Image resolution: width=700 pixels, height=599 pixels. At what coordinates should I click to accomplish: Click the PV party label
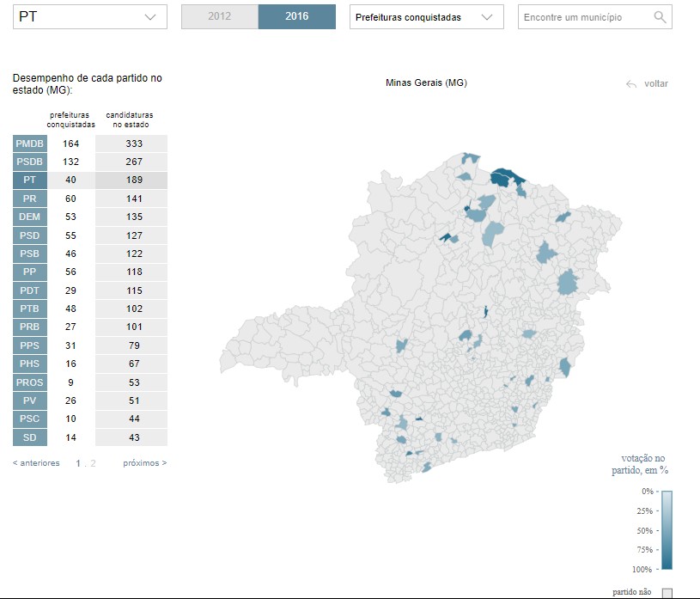pos(30,400)
